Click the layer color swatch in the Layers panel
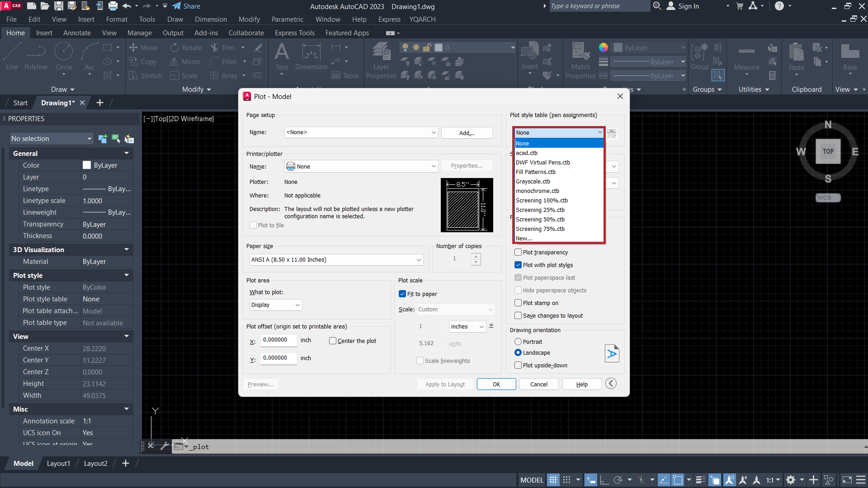868x488 pixels. point(439,47)
